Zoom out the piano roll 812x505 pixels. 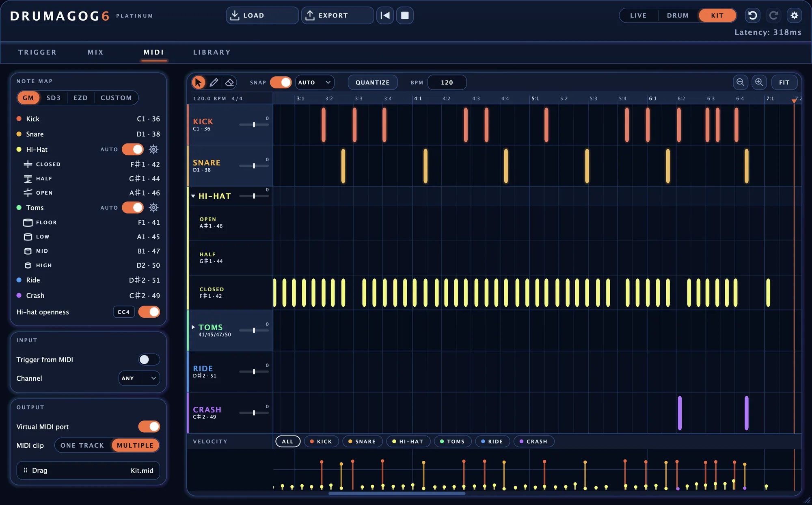[x=740, y=82]
